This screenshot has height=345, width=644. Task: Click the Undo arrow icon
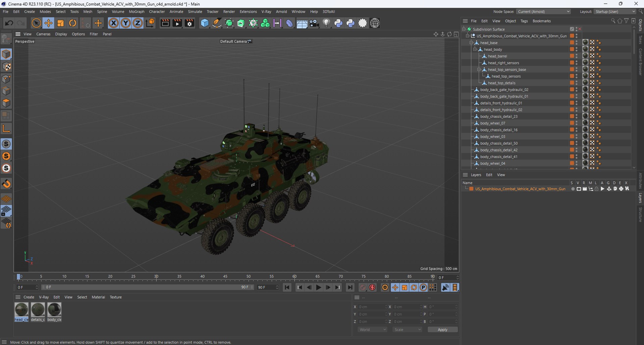click(9, 23)
